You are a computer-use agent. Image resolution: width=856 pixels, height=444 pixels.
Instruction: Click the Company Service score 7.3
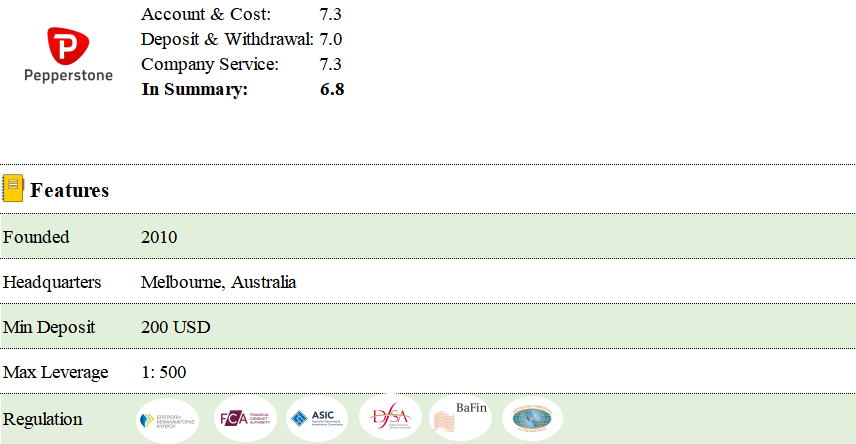point(330,64)
